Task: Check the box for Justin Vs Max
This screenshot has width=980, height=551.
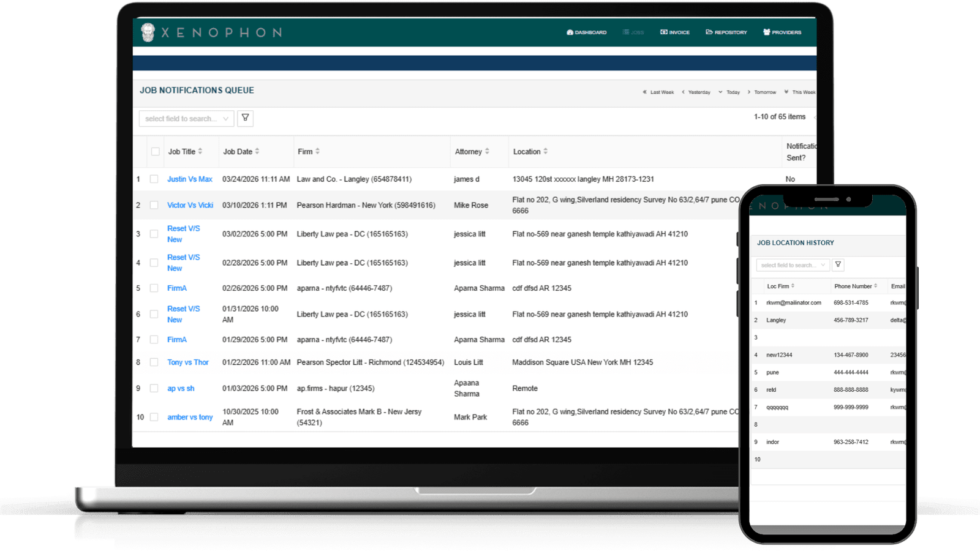Action: (x=154, y=179)
